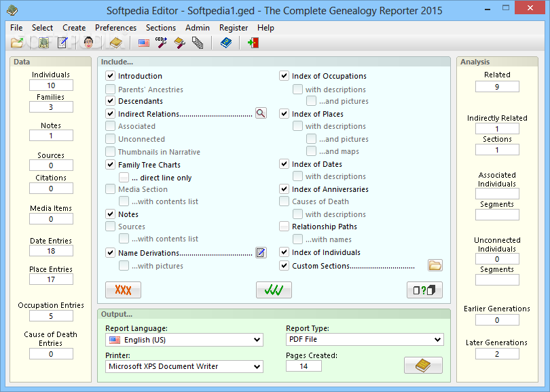This screenshot has width=550, height=392.
Task: Click the create report book button
Action: (x=423, y=366)
